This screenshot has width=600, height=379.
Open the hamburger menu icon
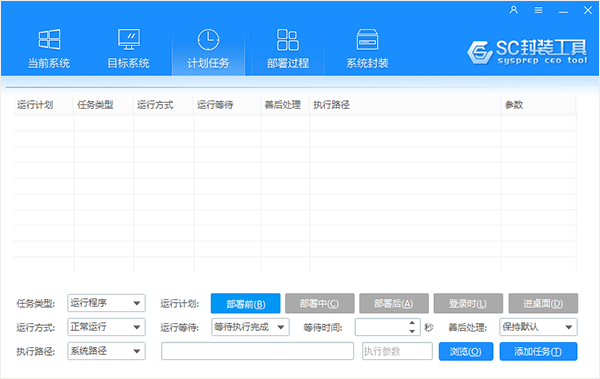click(538, 10)
